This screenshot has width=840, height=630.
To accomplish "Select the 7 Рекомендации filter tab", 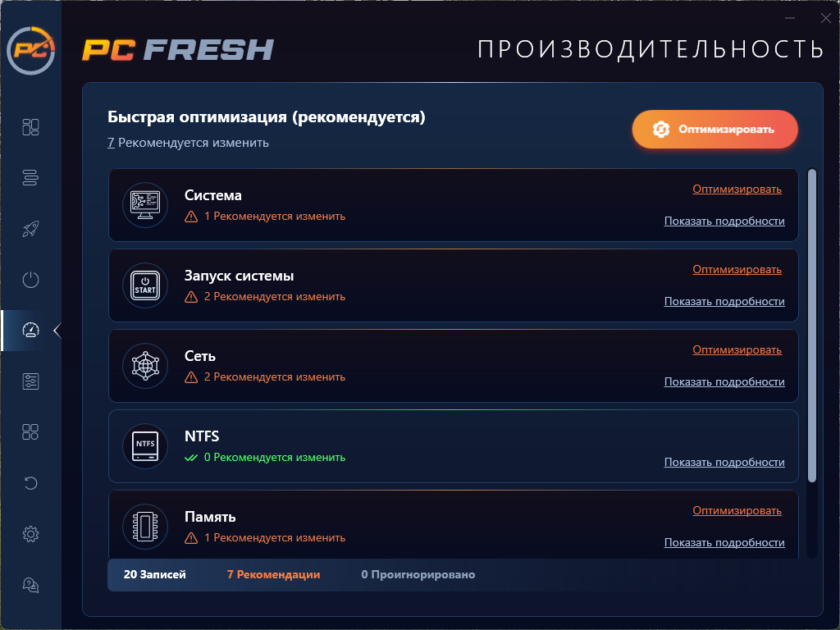I will (273, 575).
